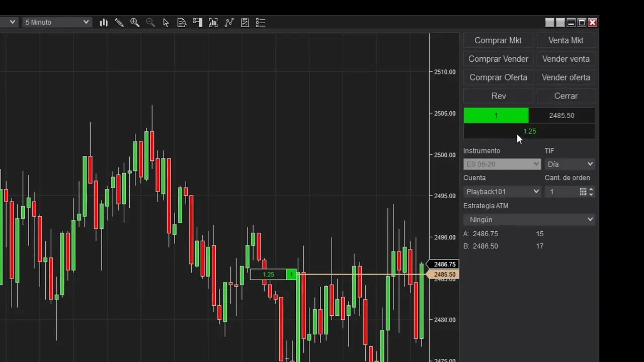Viewport: 644px width, 362px height.
Task: Open the Strategies icon
Action: tap(245, 23)
